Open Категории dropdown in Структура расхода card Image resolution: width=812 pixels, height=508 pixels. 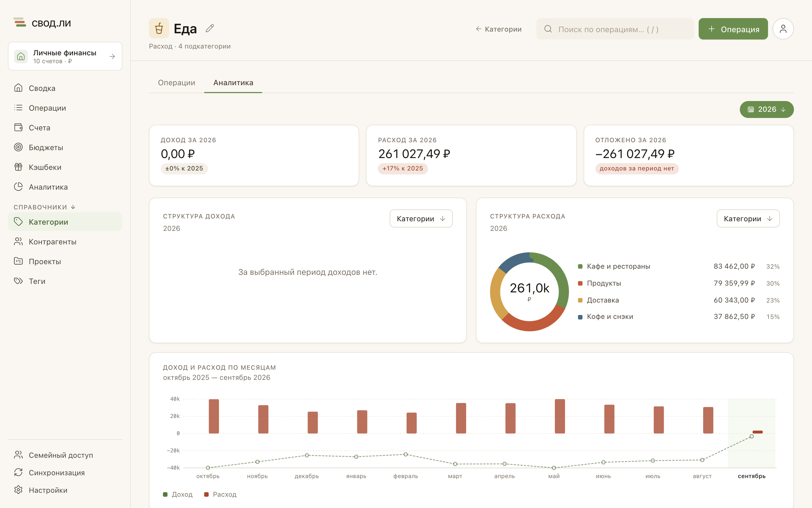pos(748,219)
